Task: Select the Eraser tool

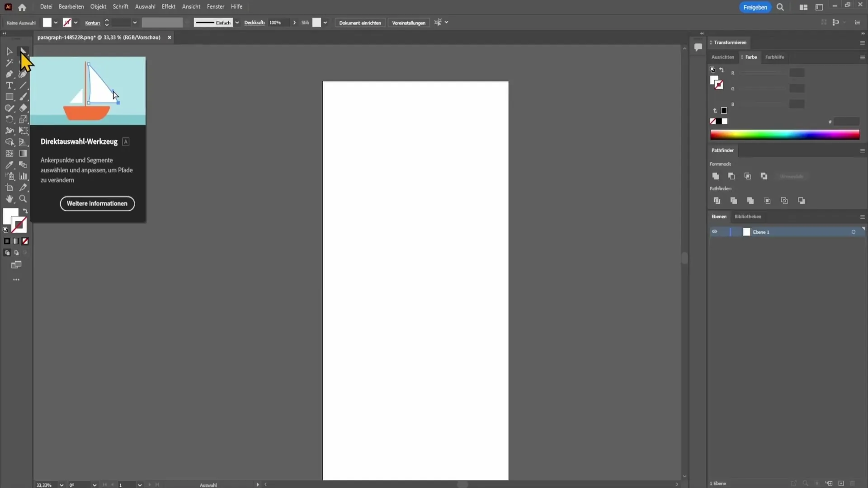Action: [x=23, y=108]
